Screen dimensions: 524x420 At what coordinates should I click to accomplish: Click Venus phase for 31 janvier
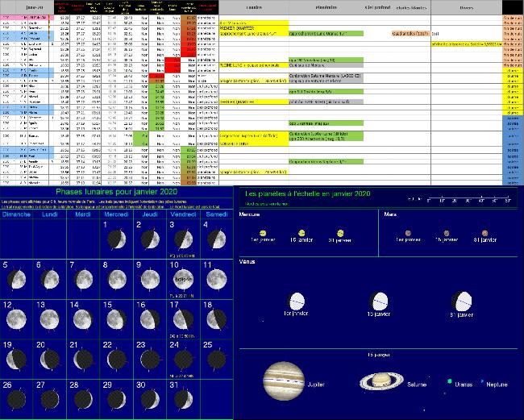coord(461,301)
